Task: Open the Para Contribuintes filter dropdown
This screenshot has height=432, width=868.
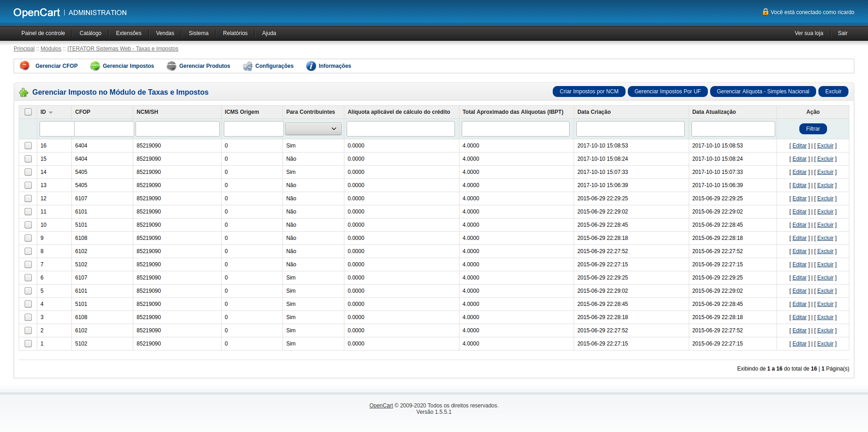Action: click(x=313, y=129)
